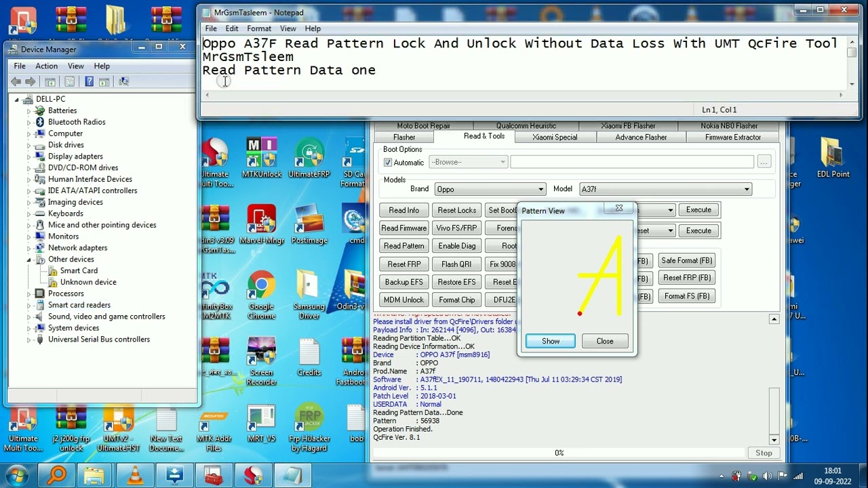Click the Reset FRP button
The image size is (868, 488).
pos(404,264)
